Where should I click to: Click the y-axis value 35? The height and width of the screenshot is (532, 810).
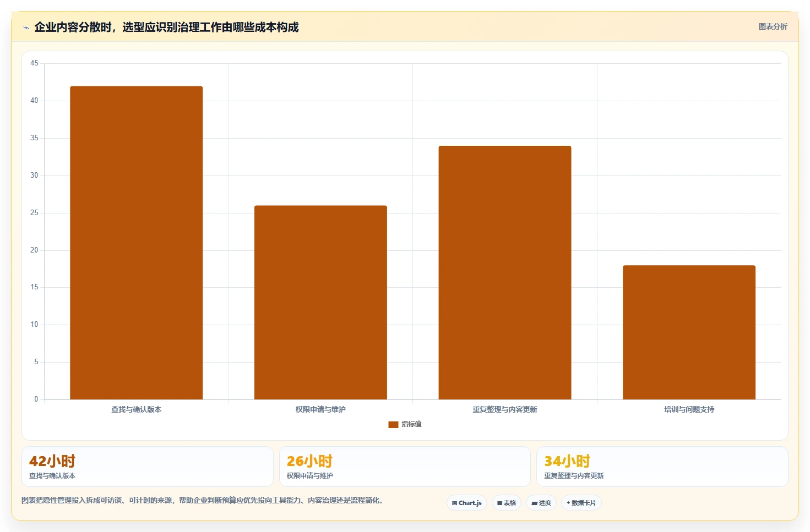(34, 138)
